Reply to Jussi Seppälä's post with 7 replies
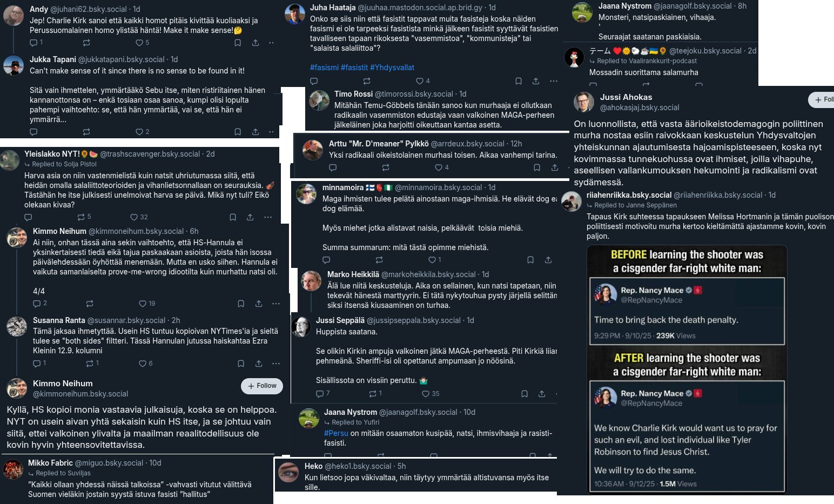Screen dimensions: 834x504 click(322, 394)
